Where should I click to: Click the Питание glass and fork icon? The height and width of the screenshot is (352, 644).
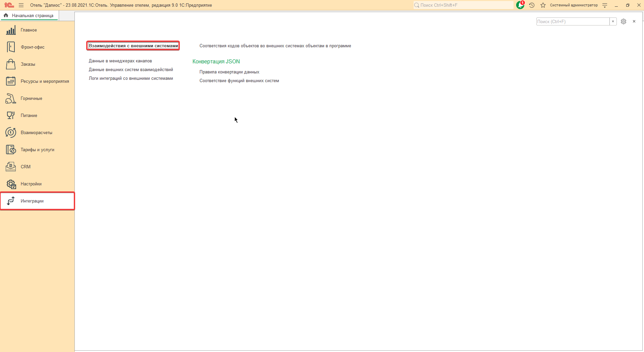coord(11,116)
